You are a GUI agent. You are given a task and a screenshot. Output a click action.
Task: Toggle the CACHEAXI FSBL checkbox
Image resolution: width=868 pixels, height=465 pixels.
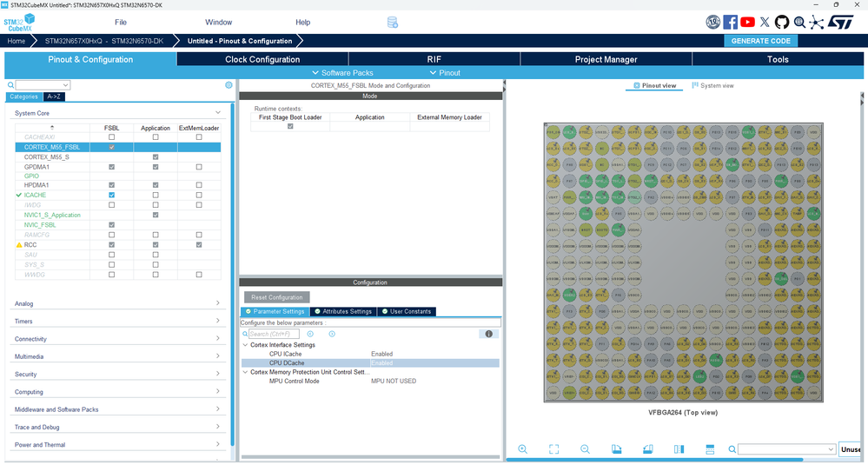point(112,136)
